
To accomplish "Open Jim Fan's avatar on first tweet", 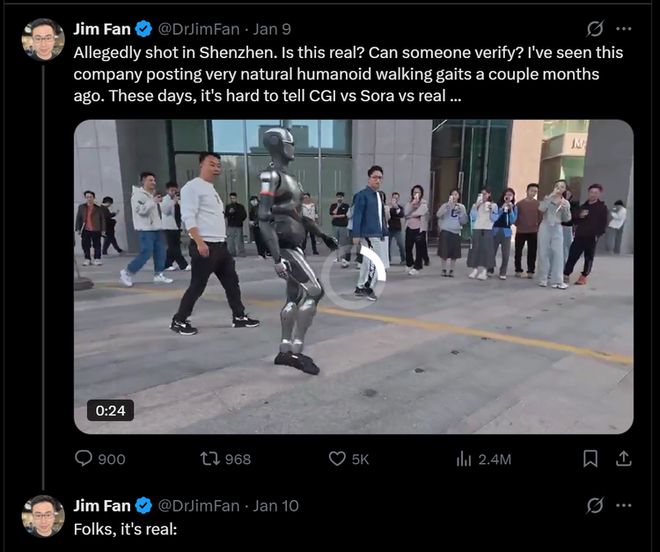I will 43,39.
